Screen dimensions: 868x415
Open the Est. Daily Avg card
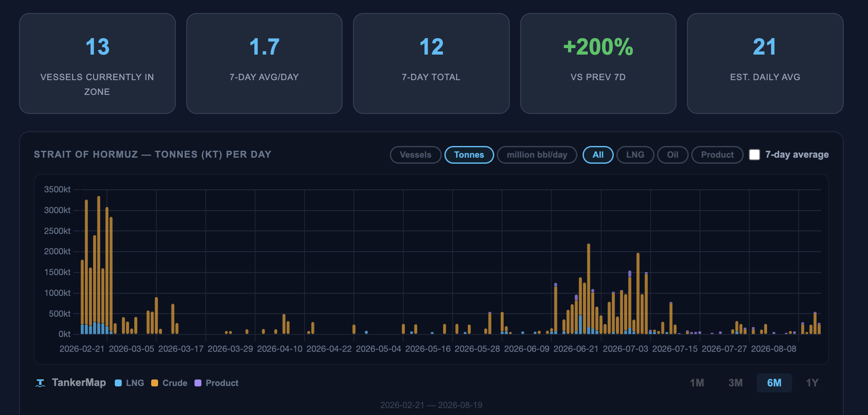(x=765, y=63)
